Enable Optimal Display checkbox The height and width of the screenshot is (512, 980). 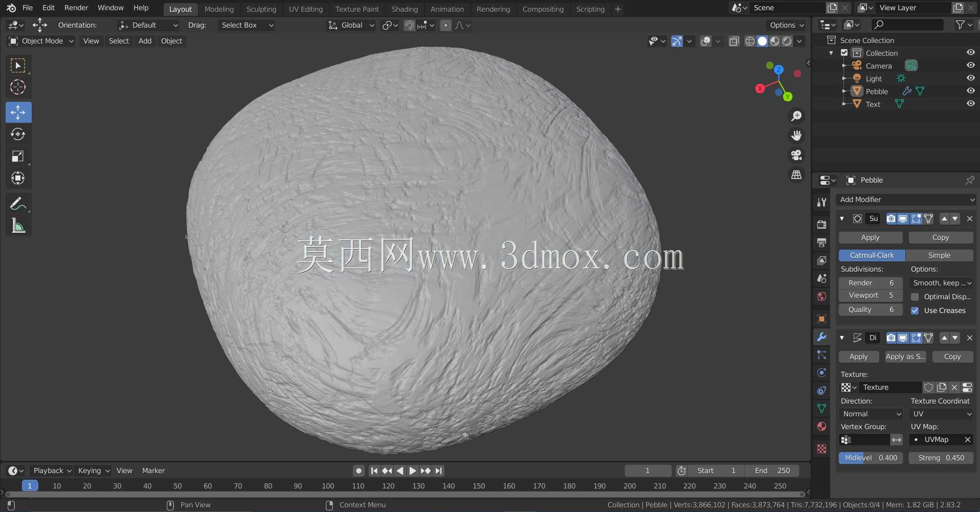tap(915, 297)
